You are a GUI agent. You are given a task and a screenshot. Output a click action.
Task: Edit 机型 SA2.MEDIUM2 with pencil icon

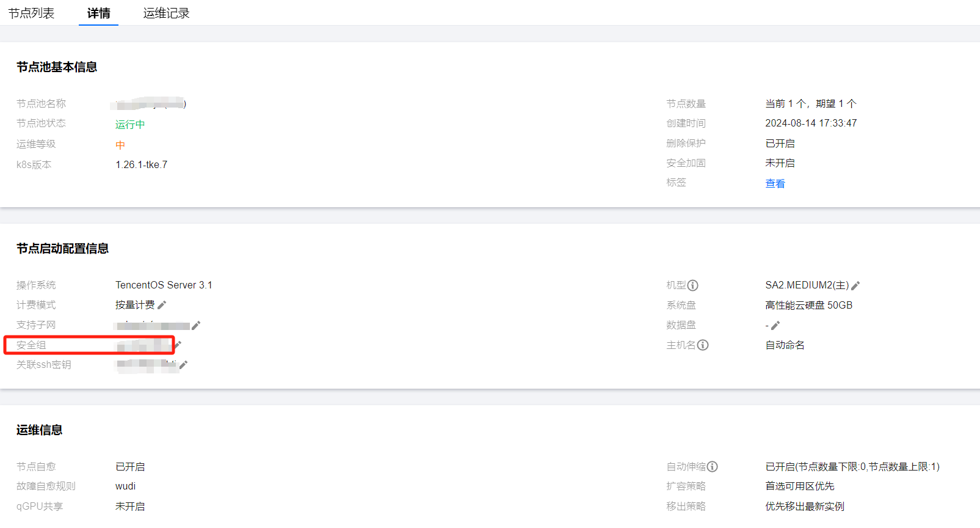click(x=855, y=285)
